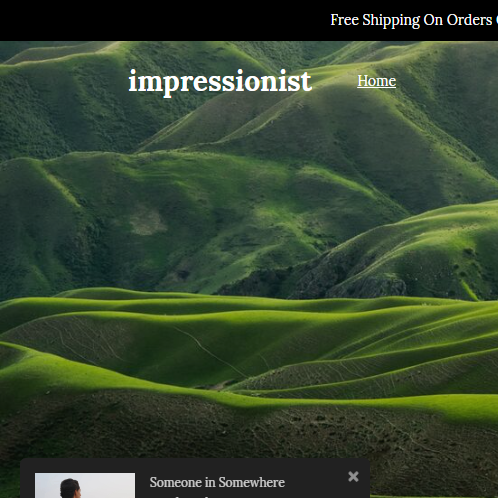Go to the homepage via impressionist title
The image size is (498, 498).
pos(220,81)
